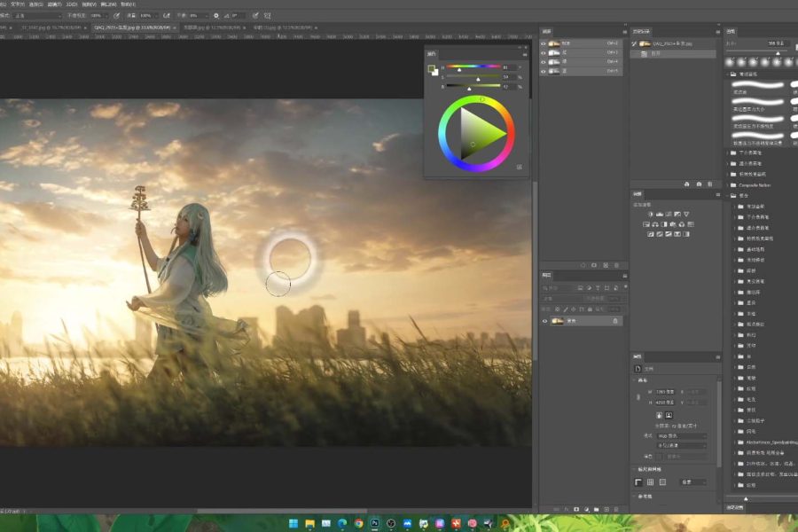Click the lock icon on the Background layer
This screenshot has width=798, height=532.
point(616,321)
